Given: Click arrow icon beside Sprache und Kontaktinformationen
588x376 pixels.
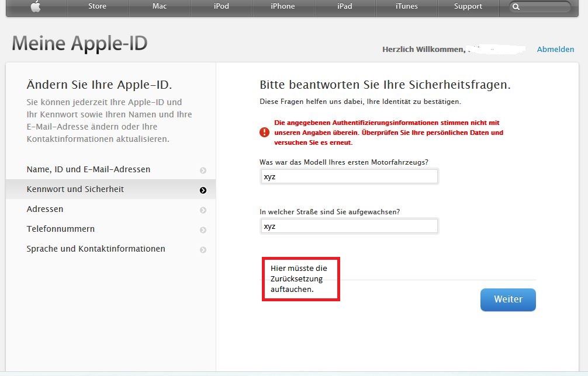Looking at the screenshot, I should 203,250.
